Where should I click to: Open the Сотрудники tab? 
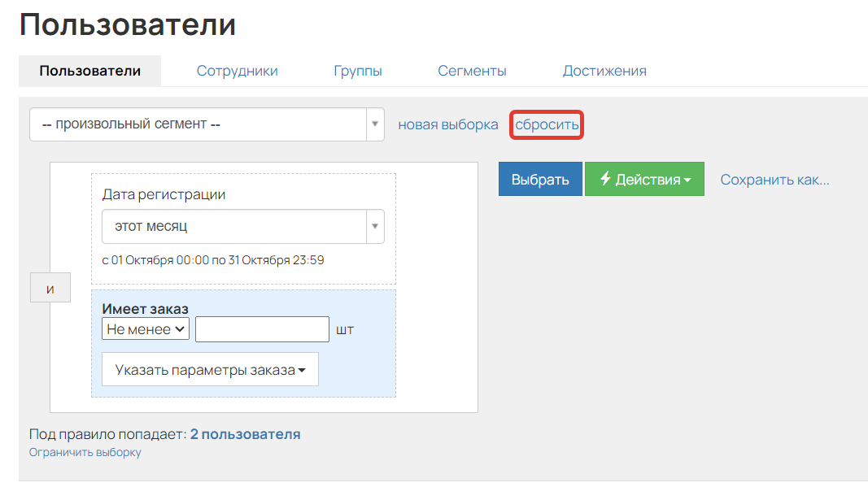[237, 71]
